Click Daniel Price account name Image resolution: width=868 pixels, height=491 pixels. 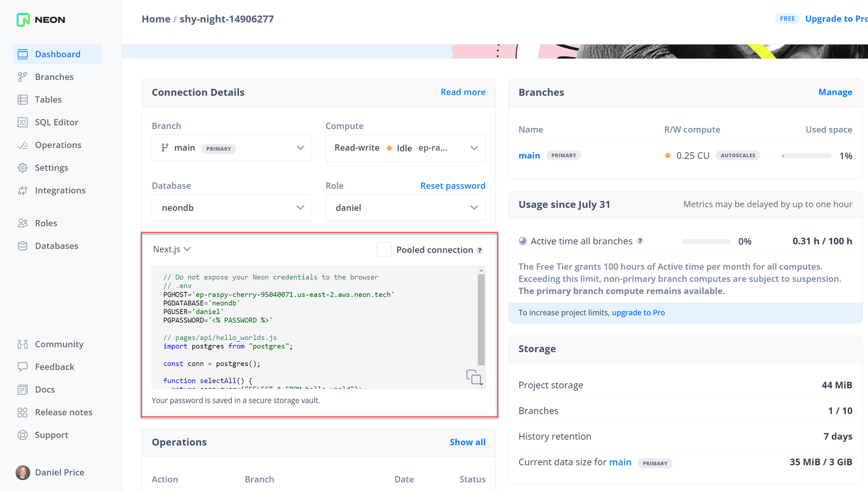click(x=60, y=472)
